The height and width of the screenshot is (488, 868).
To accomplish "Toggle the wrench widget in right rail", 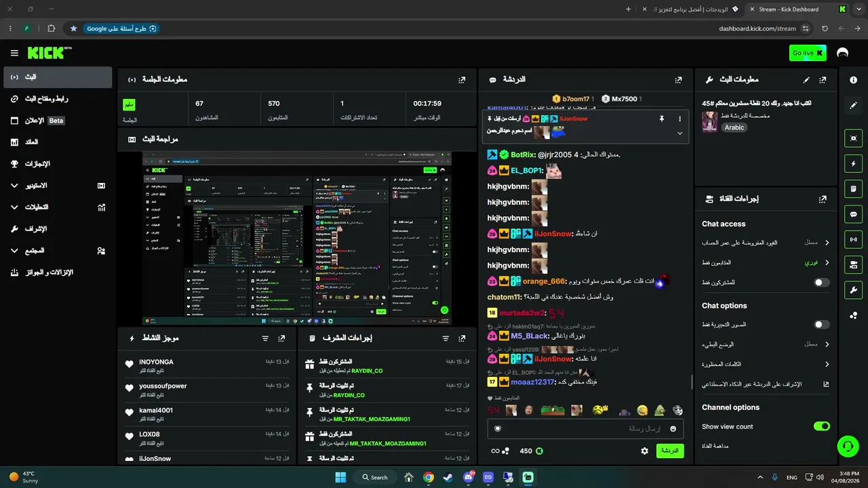I will pos(853,290).
